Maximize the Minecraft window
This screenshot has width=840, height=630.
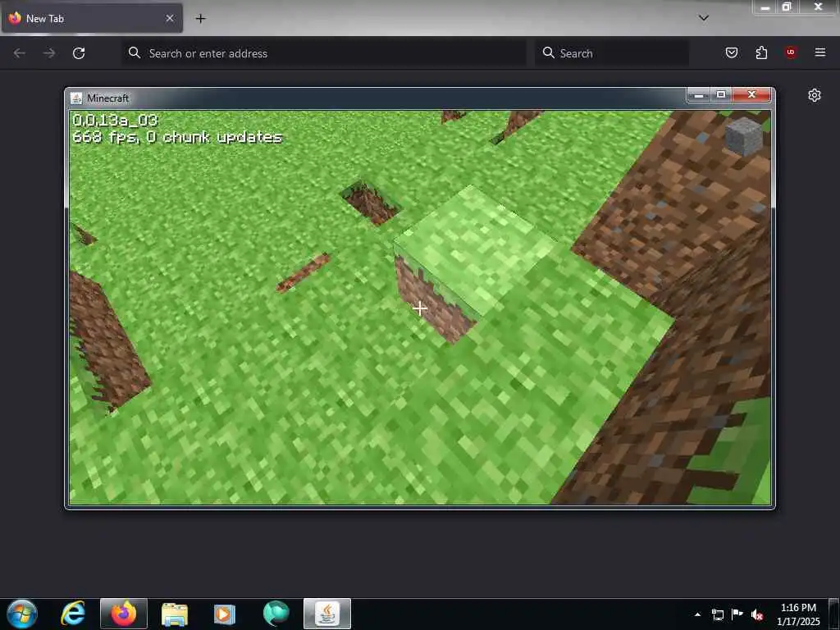point(721,95)
